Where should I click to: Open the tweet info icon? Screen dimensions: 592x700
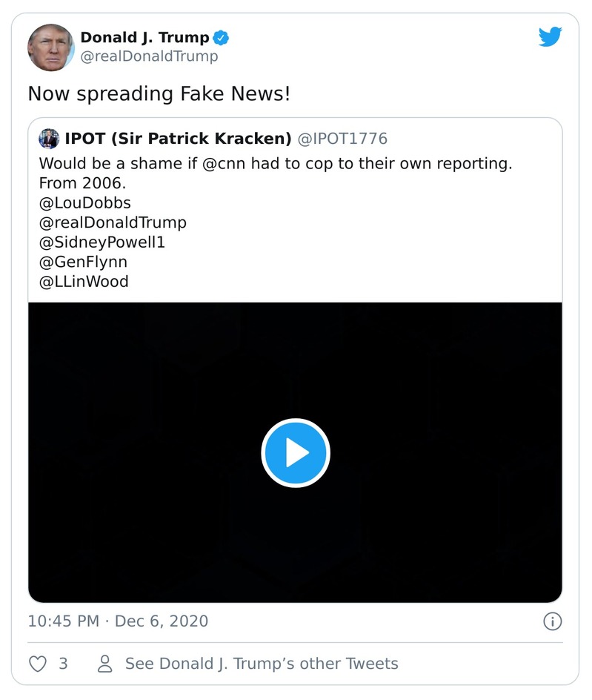pyautogui.click(x=552, y=621)
